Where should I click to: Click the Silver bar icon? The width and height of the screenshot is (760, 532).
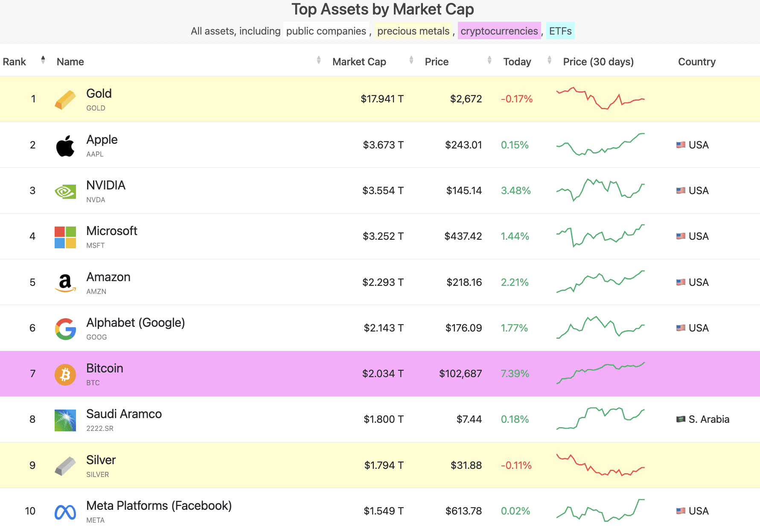[65, 466]
